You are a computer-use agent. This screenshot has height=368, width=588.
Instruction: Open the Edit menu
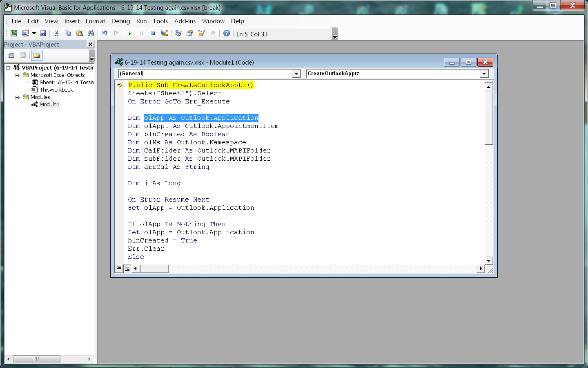33,21
